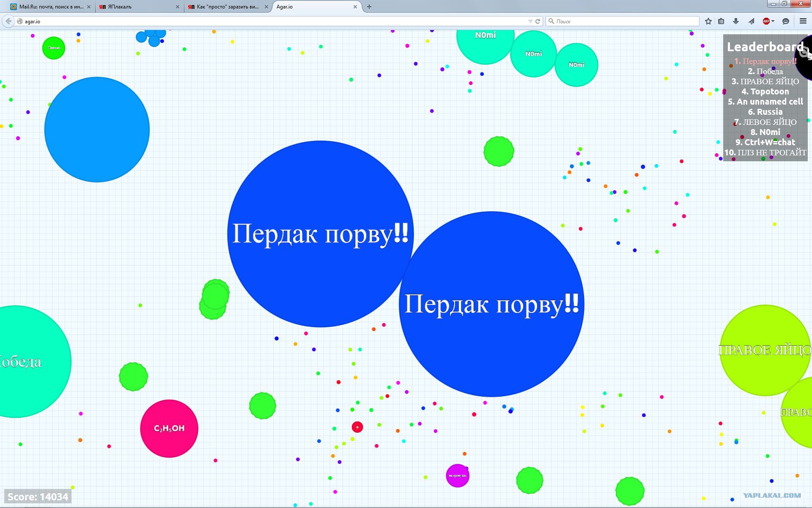The height and width of the screenshot is (508, 812).
Task: Click the globe site identity icon
Action: 19,21
